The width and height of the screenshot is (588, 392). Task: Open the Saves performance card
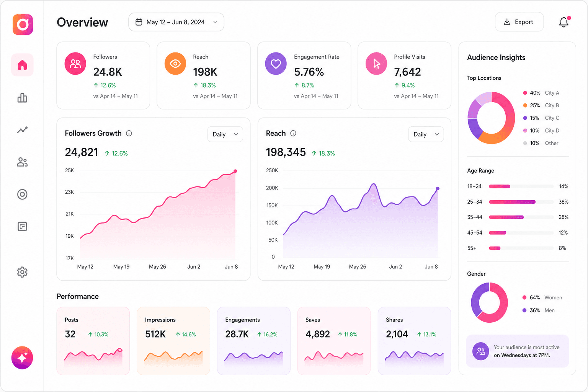[x=334, y=341]
